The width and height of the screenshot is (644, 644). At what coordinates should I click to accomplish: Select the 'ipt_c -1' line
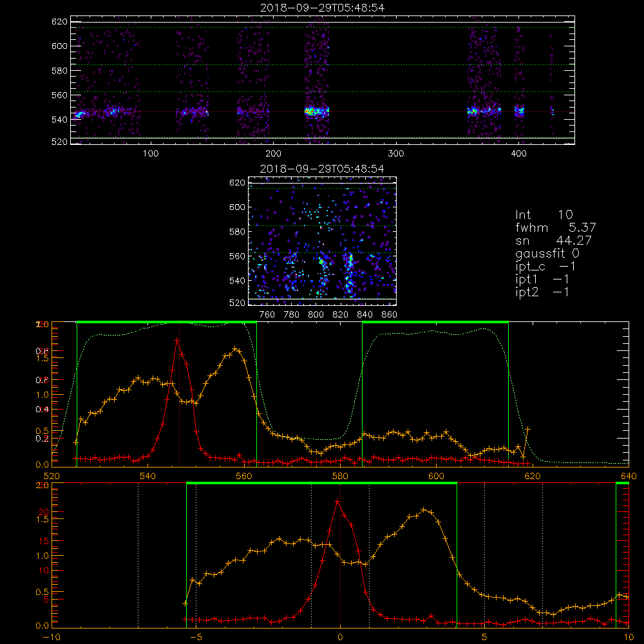[545, 267]
